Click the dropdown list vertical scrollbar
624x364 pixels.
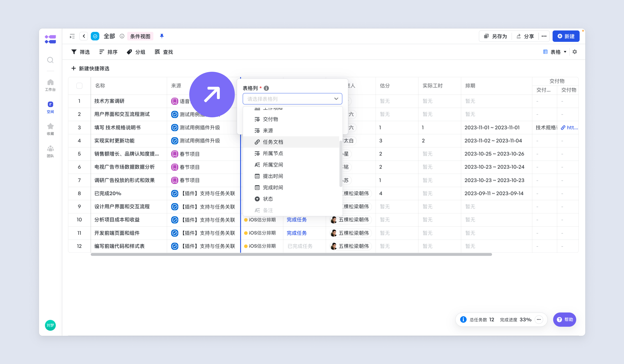click(341, 164)
